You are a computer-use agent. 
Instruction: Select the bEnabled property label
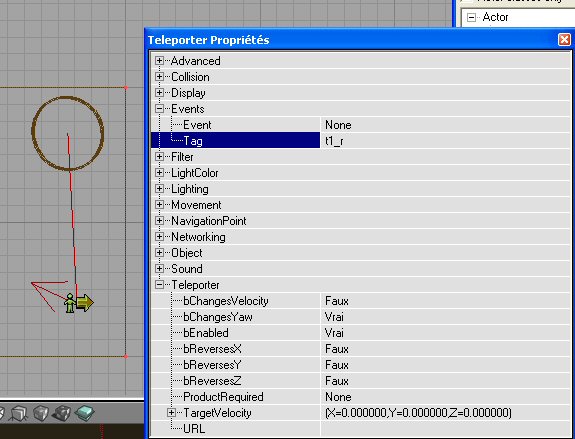206,333
